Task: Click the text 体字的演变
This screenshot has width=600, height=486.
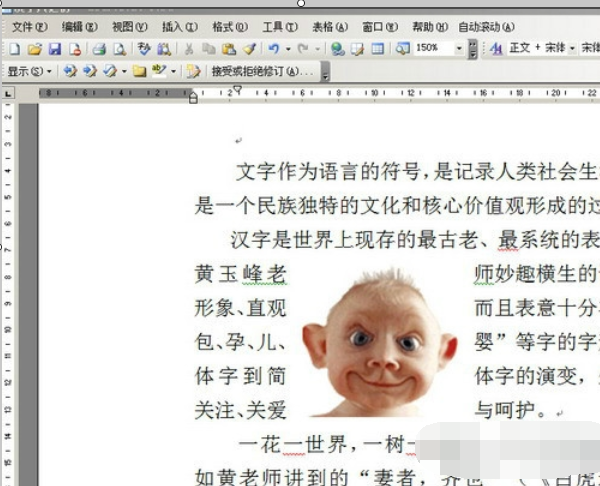Action: [527, 376]
